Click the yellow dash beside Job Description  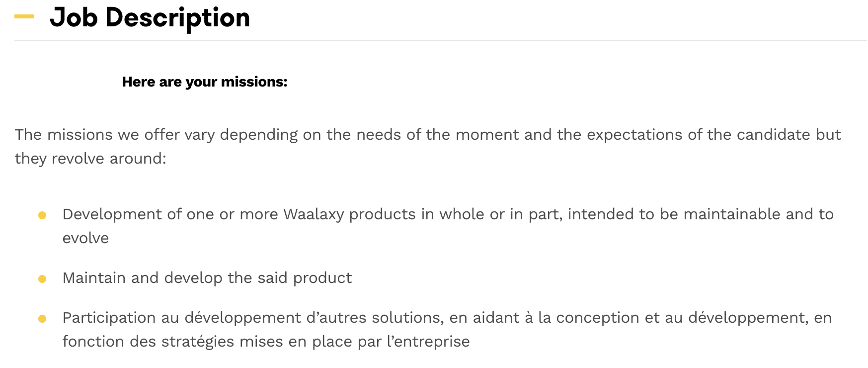pyautogui.click(x=24, y=17)
